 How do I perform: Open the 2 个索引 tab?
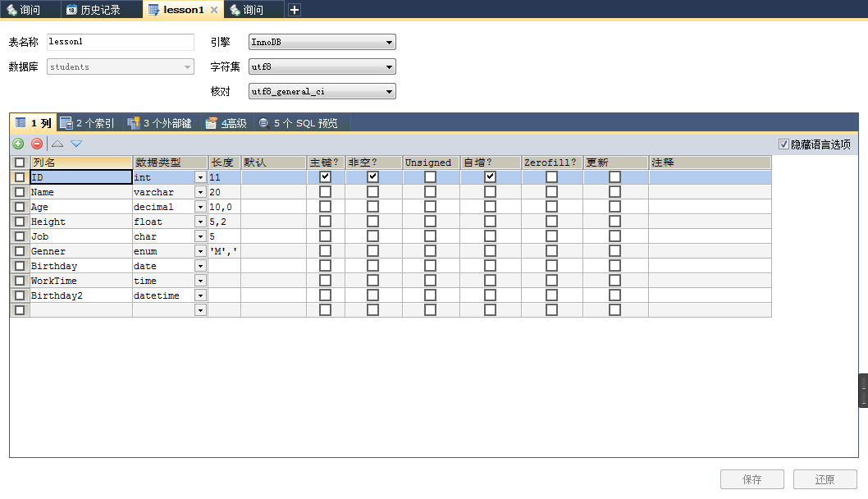[87, 123]
